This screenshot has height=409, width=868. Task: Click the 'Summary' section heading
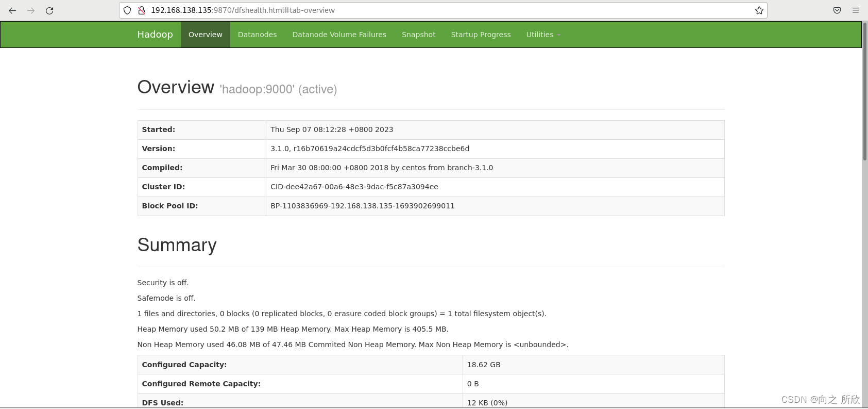tap(177, 245)
